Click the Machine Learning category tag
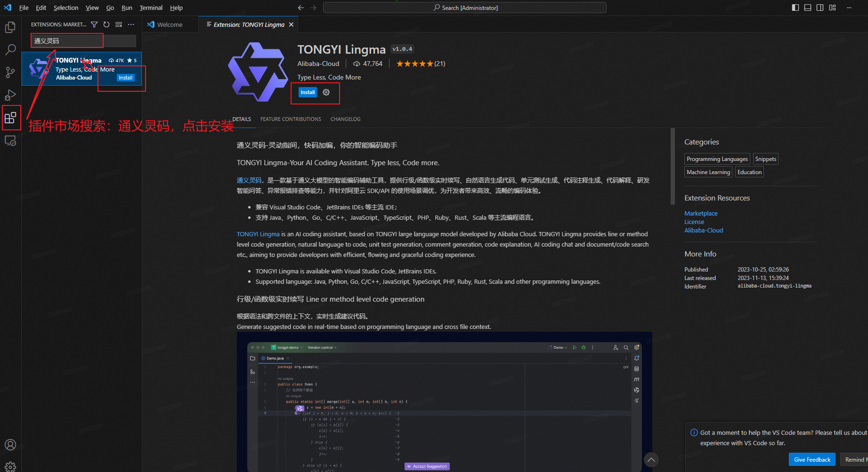Viewport: 868px width, 472px height. click(708, 172)
